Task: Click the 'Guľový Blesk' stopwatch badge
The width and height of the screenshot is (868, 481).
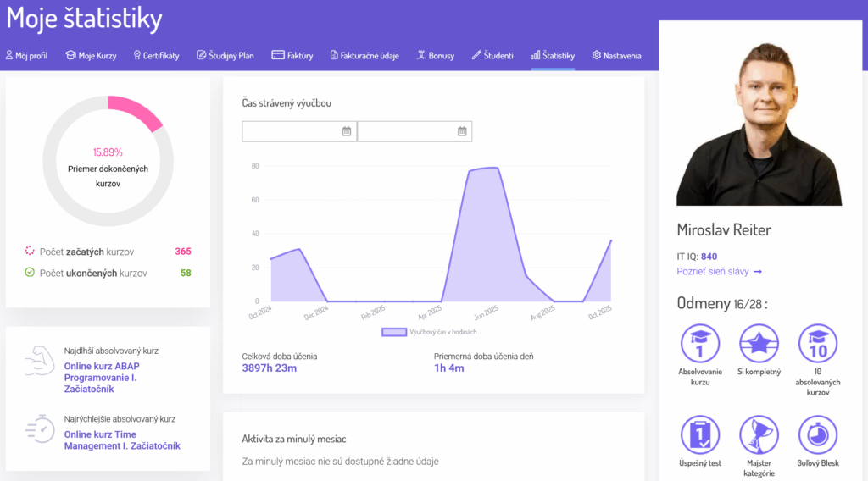Action: (x=818, y=435)
